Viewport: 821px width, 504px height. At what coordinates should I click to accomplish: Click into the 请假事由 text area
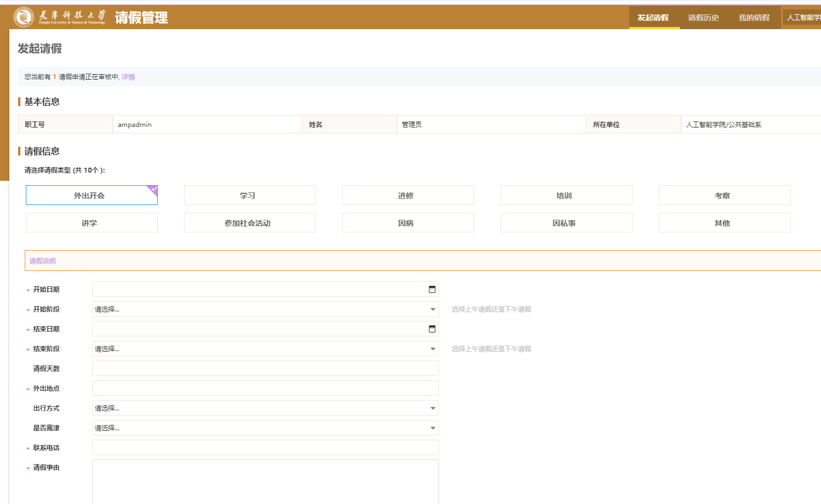[x=265, y=481]
